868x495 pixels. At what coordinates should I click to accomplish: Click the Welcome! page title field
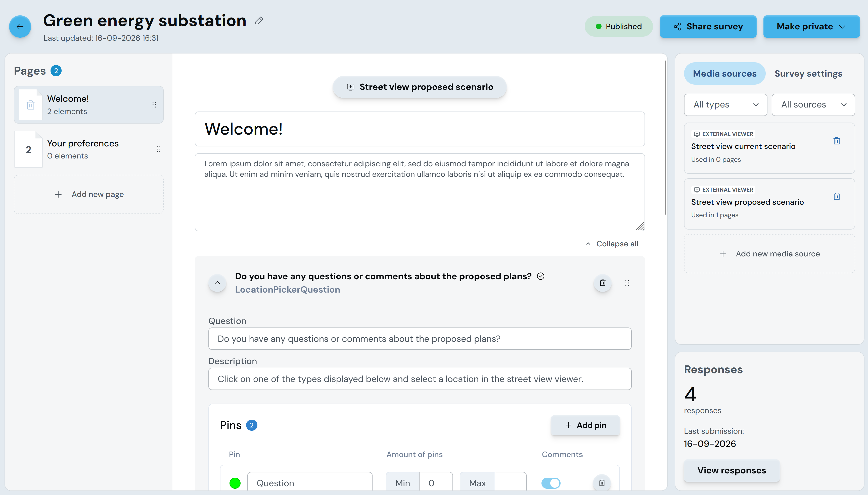420,129
